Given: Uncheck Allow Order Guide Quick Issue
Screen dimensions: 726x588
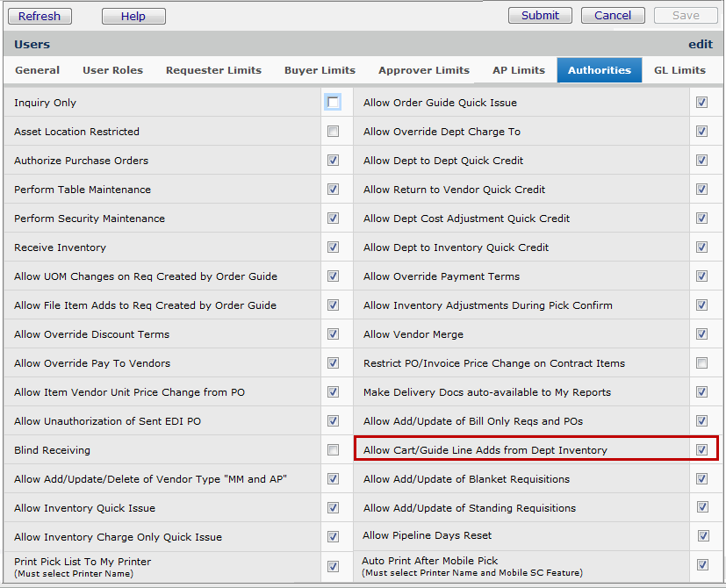Looking at the screenshot, I should tap(701, 103).
